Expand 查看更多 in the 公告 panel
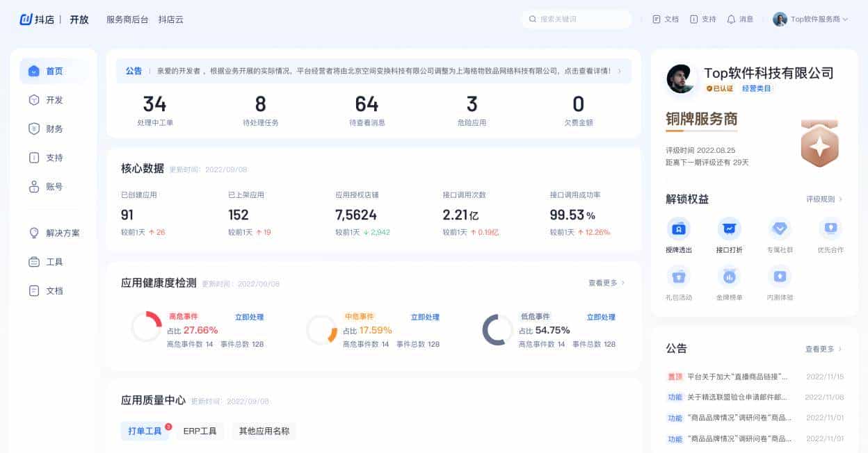This screenshot has height=453, width=868. coord(821,349)
